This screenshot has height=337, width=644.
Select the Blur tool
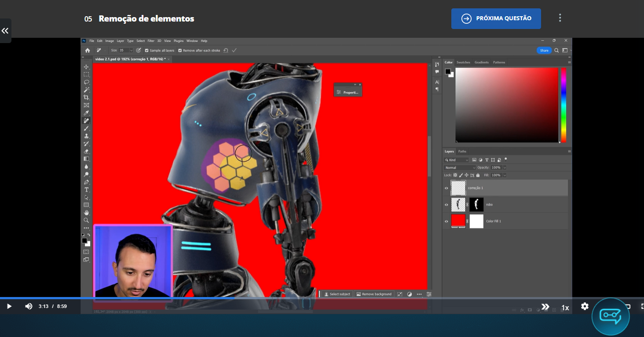tap(86, 167)
